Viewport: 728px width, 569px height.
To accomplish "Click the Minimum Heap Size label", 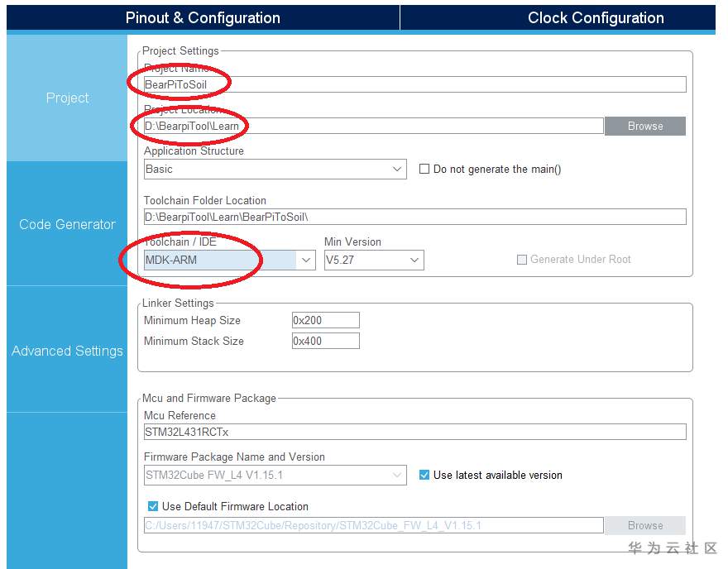I will tap(192, 320).
